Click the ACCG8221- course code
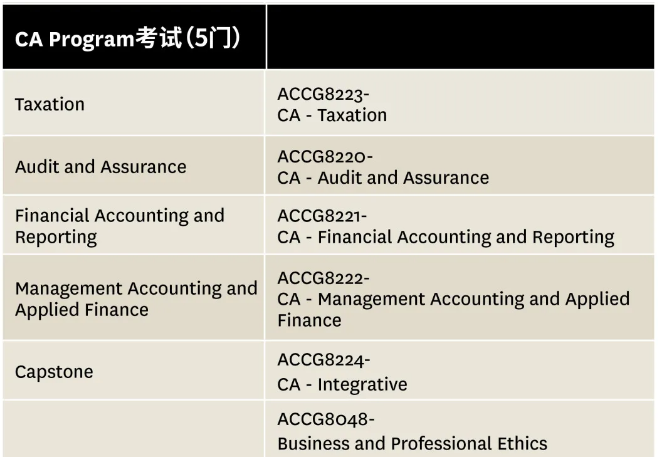The width and height of the screenshot is (658, 458). [x=322, y=216]
